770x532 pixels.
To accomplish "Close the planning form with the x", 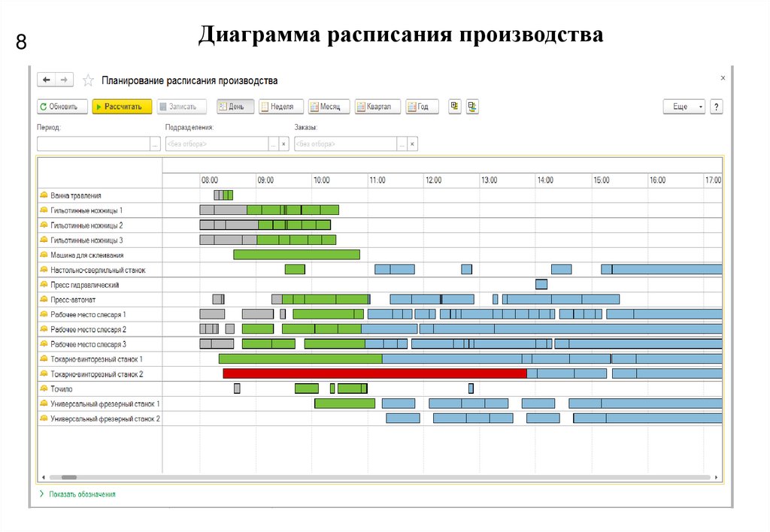I will coord(723,77).
